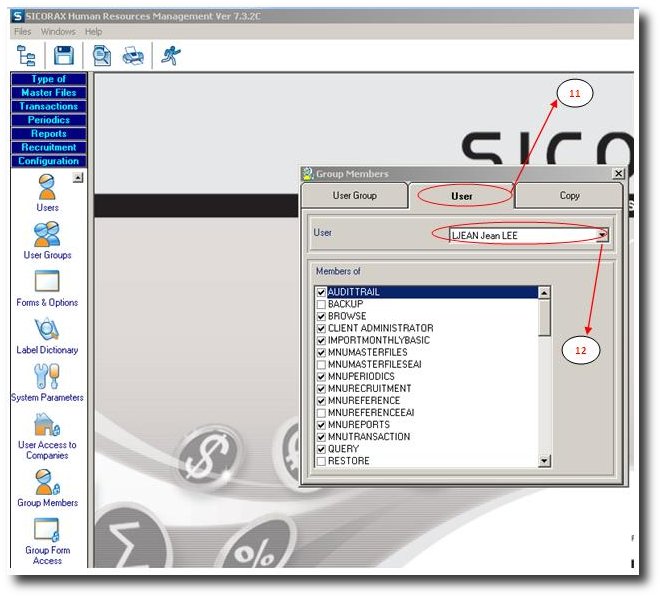Click the running man exit icon

171,56
